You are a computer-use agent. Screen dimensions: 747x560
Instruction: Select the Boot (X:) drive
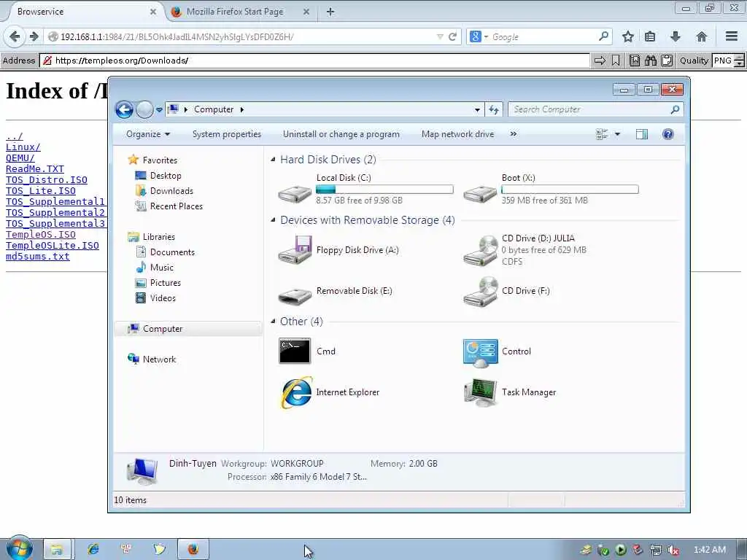pos(551,190)
